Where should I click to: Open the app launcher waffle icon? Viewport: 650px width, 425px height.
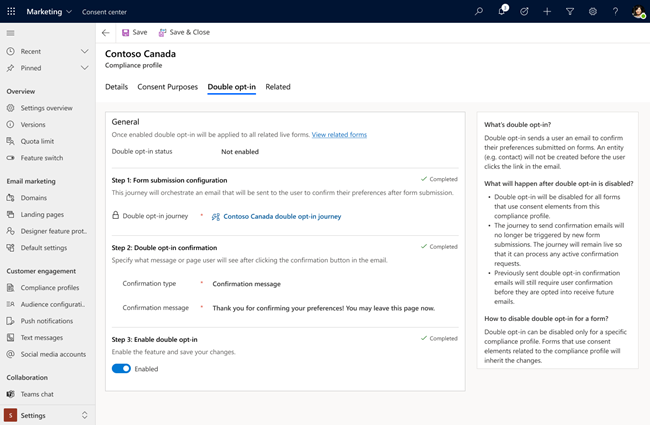11,12
